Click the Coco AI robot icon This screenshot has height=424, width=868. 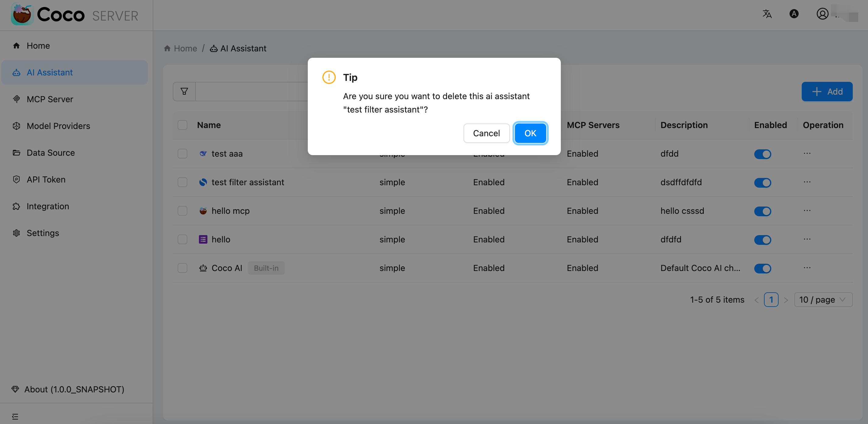point(203,268)
